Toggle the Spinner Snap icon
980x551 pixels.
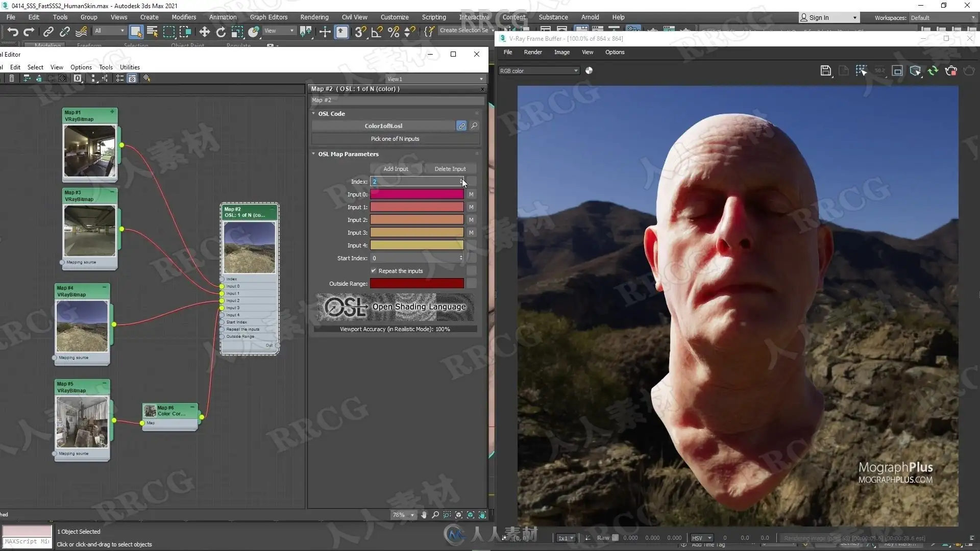tap(409, 32)
